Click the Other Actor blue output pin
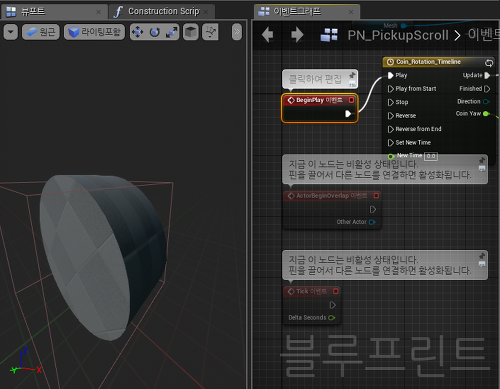 372,222
